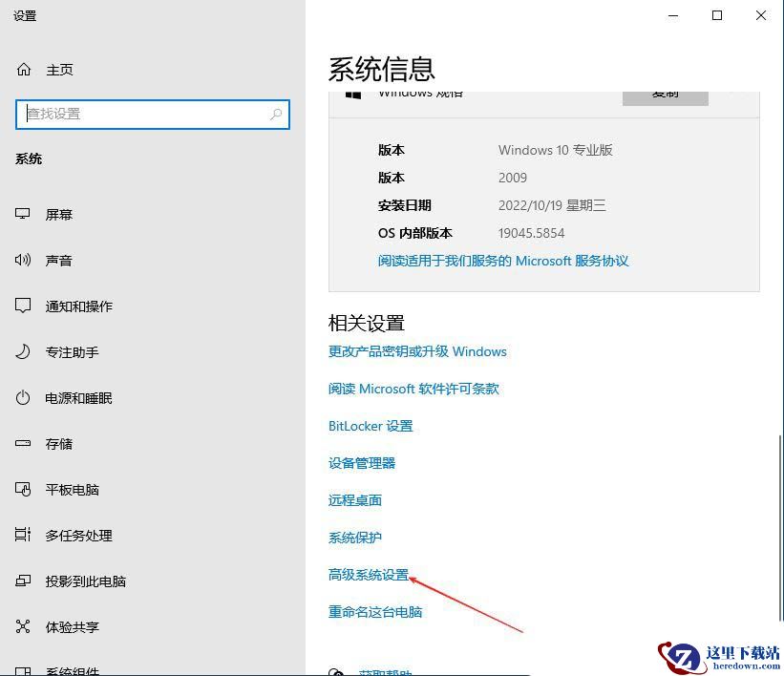Open 更改产品密钥或升级 Windows link

(x=417, y=351)
